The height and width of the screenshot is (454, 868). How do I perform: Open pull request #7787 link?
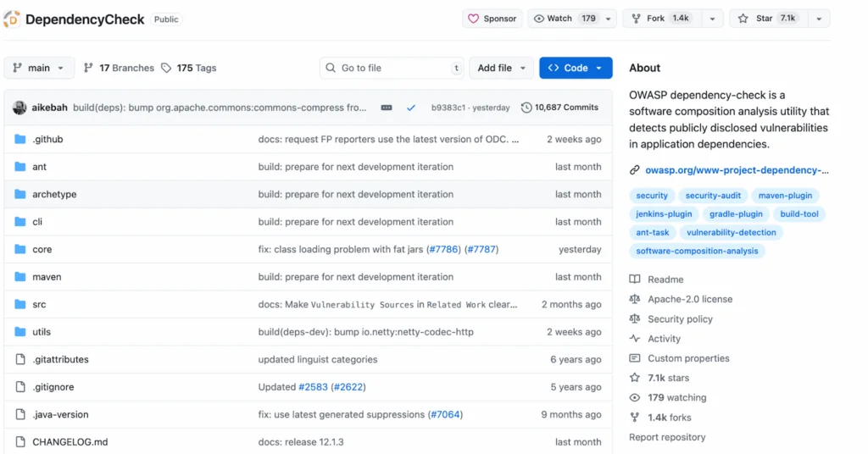(481, 249)
